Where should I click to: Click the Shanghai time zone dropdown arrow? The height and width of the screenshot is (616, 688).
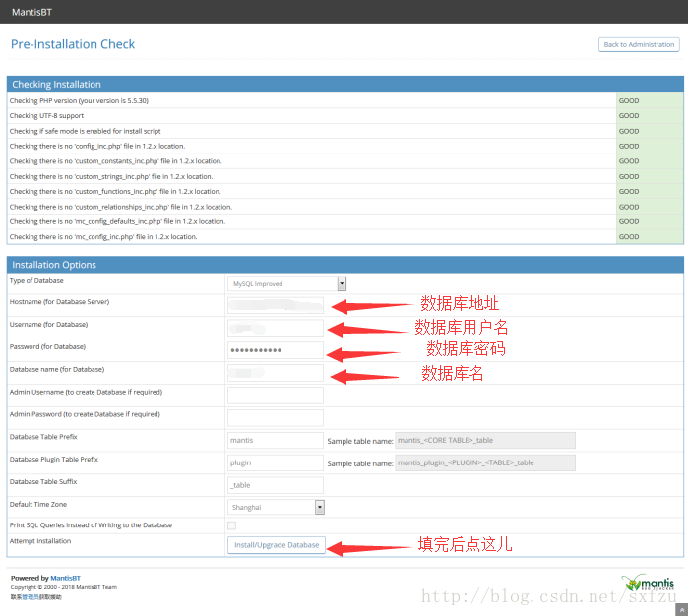320,507
